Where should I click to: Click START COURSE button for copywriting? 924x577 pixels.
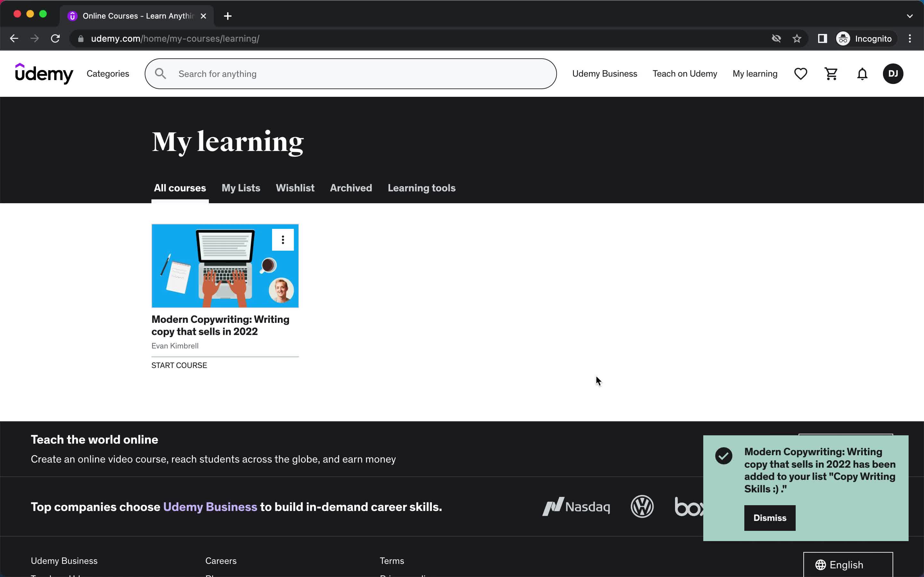[x=178, y=365]
